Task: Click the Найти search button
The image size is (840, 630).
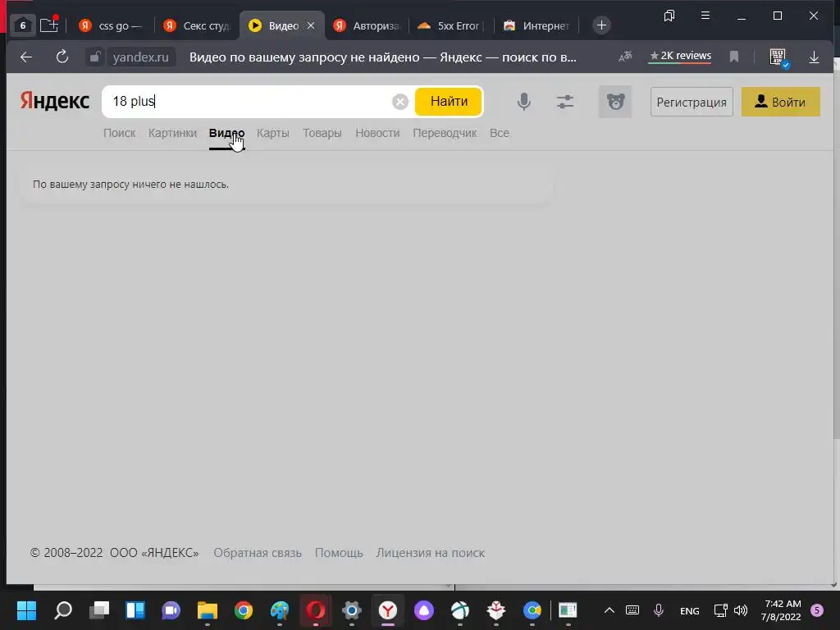Action: point(449,101)
